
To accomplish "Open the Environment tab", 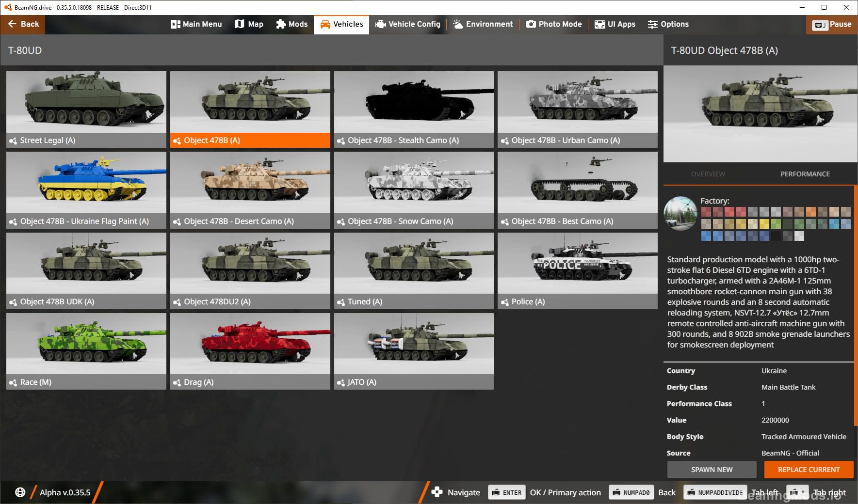I will pos(483,24).
